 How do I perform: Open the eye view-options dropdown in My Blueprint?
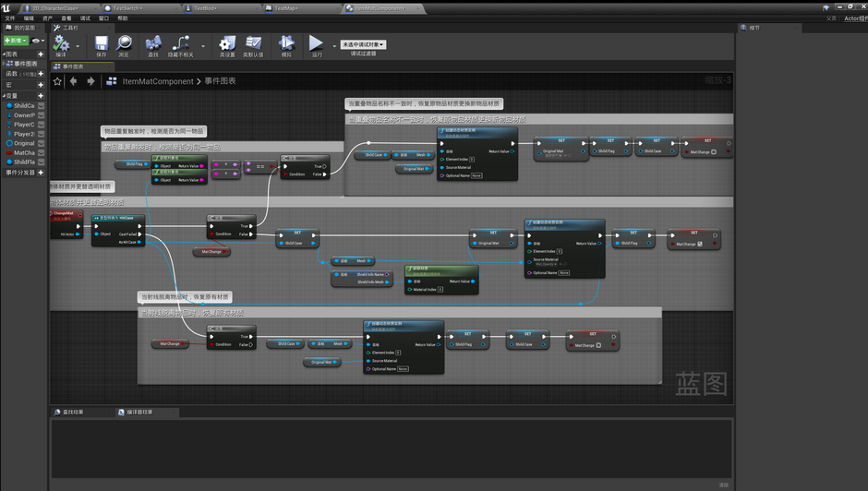(x=38, y=41)
